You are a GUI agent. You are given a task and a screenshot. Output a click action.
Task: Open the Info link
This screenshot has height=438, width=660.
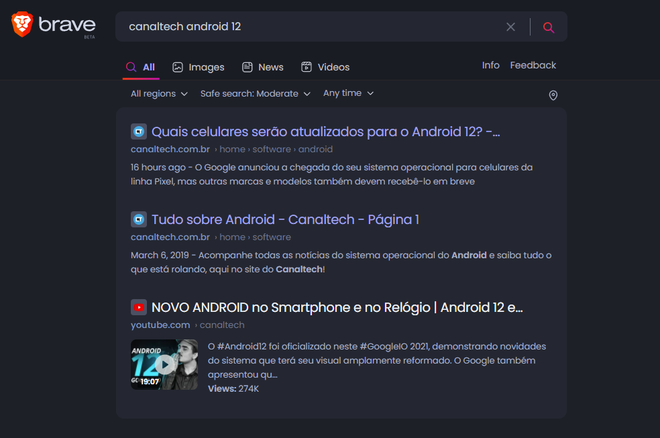point(491,65)
